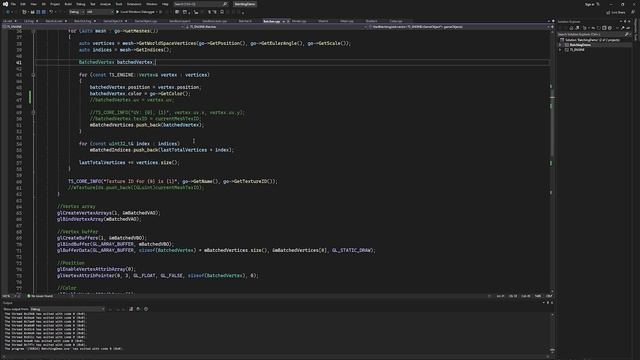
Task: Close the Output panel
Action: pyautogui.click(x=552, y=303)
